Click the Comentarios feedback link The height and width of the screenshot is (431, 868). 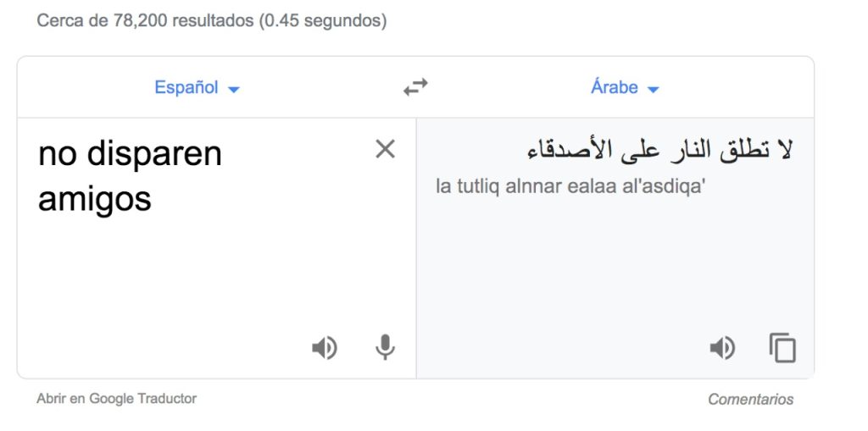point(751,399)
